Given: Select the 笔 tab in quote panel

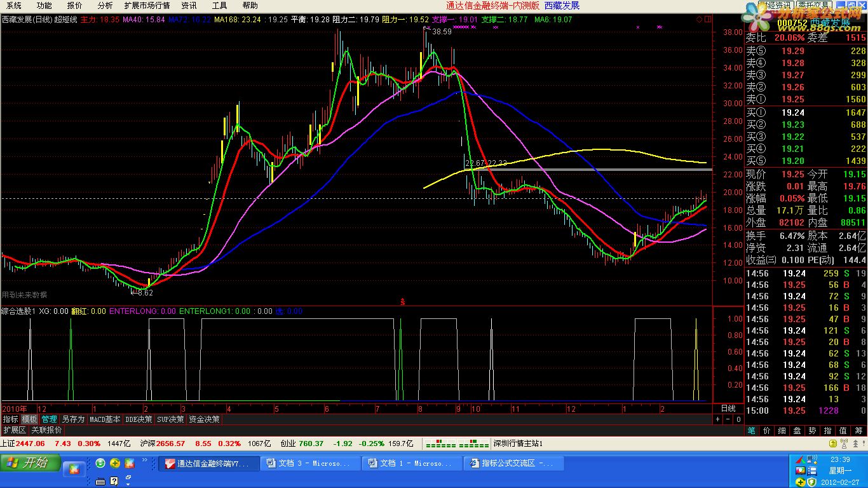Looking at the screenshot, I should pos(752,431).
